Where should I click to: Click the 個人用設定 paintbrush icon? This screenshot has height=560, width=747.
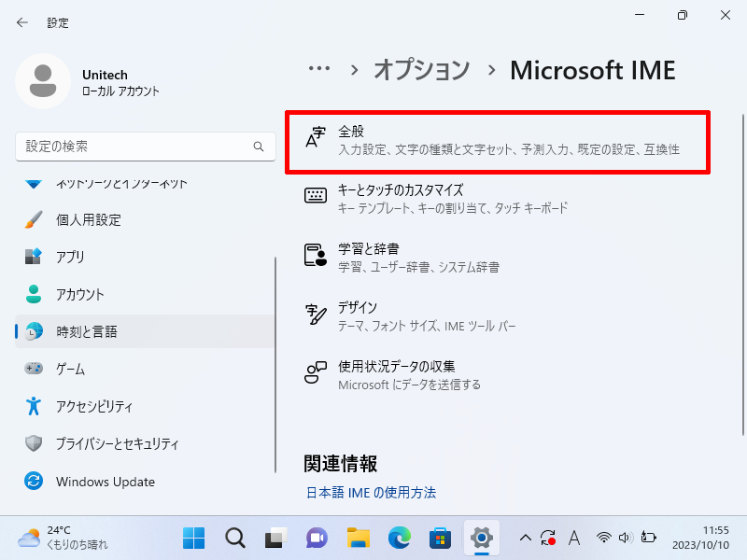click(34, 219)
